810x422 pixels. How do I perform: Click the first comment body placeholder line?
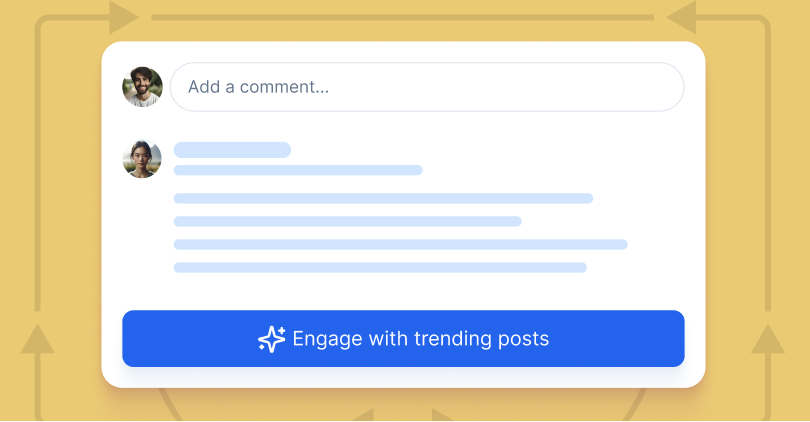pos(383,198)
